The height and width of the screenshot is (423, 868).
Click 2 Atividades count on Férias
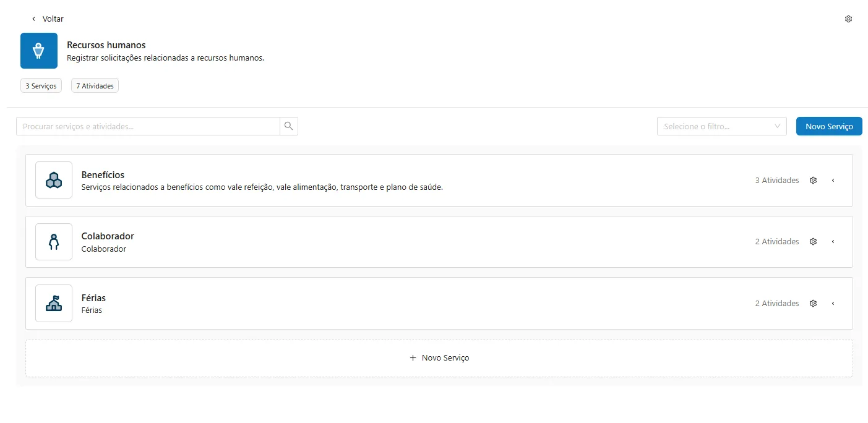[x=777, y=304]
